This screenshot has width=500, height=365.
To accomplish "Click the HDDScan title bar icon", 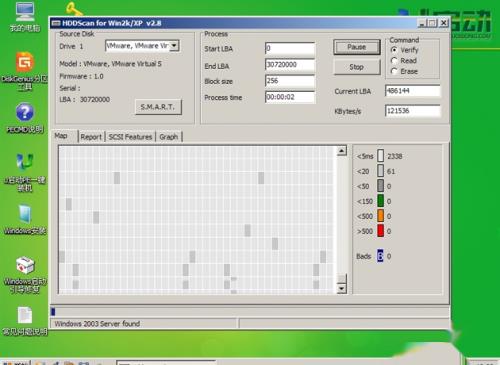I will 56,23.
